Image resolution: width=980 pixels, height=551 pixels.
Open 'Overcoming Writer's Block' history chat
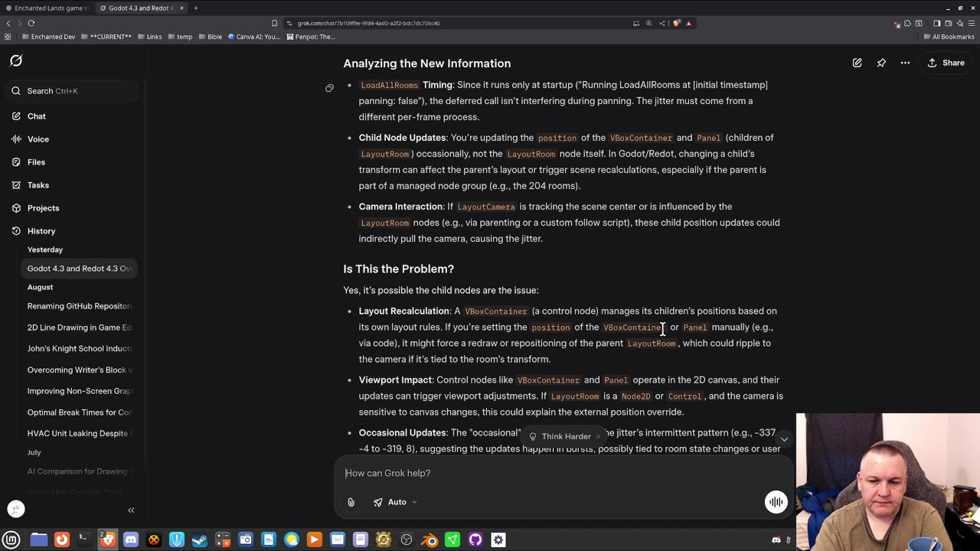(80, 370)
